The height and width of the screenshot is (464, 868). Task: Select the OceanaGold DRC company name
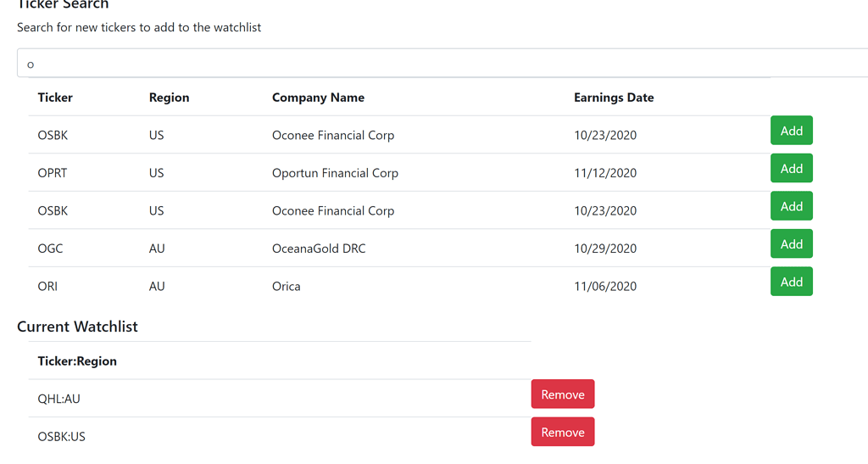coord(319,249)
